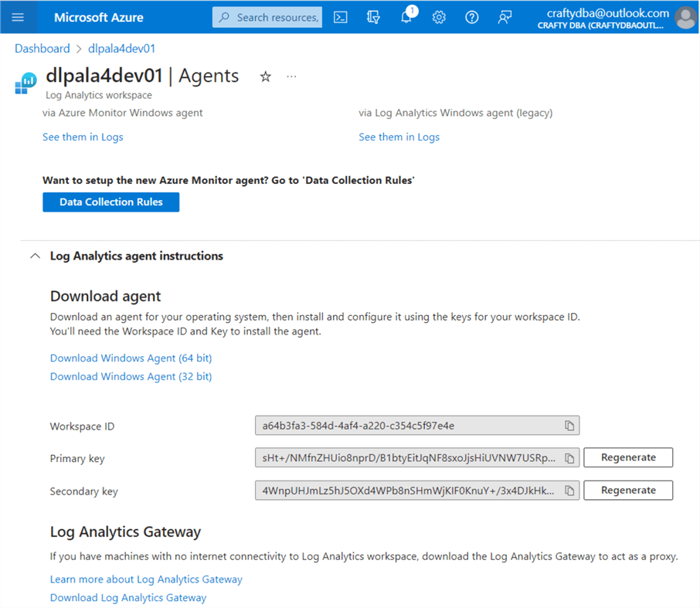Focus the Search resources box

click(267, 18)
